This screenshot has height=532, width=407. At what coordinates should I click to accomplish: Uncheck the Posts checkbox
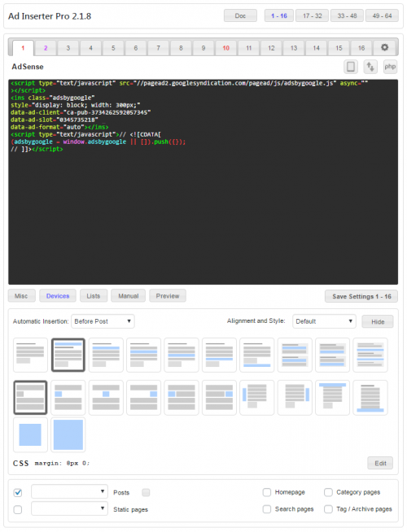[18, 492]
